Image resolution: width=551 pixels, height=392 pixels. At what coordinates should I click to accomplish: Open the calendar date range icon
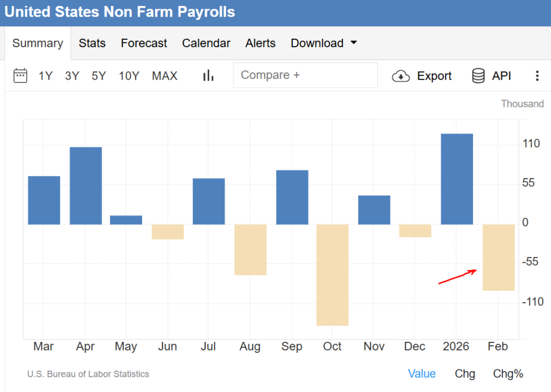[x=20, y=76]
